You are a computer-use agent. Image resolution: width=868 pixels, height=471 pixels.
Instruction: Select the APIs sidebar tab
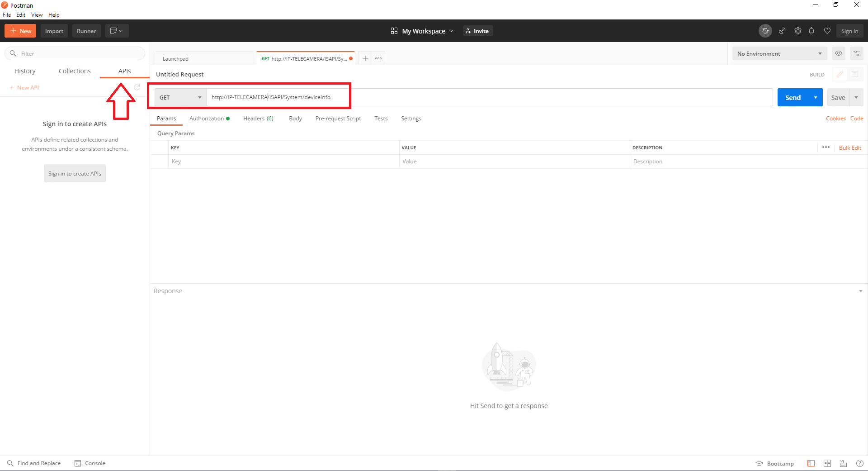click(125, 71)
